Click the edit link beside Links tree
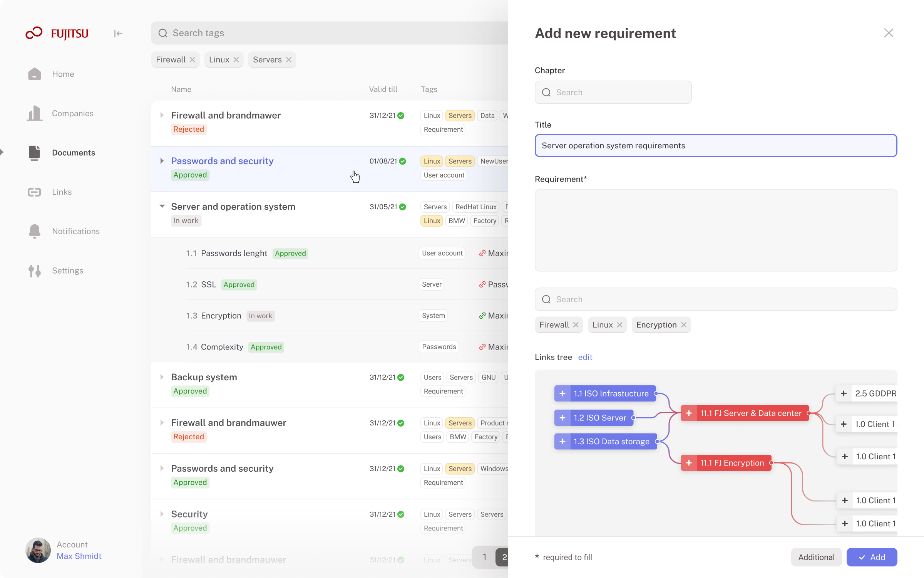 [x=585, y=357]
